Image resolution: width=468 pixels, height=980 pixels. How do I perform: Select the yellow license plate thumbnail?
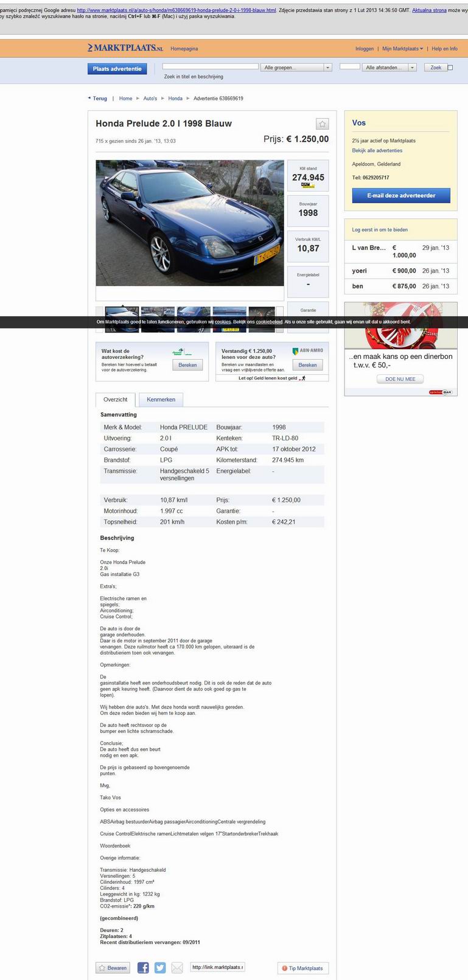pos(229,319)
